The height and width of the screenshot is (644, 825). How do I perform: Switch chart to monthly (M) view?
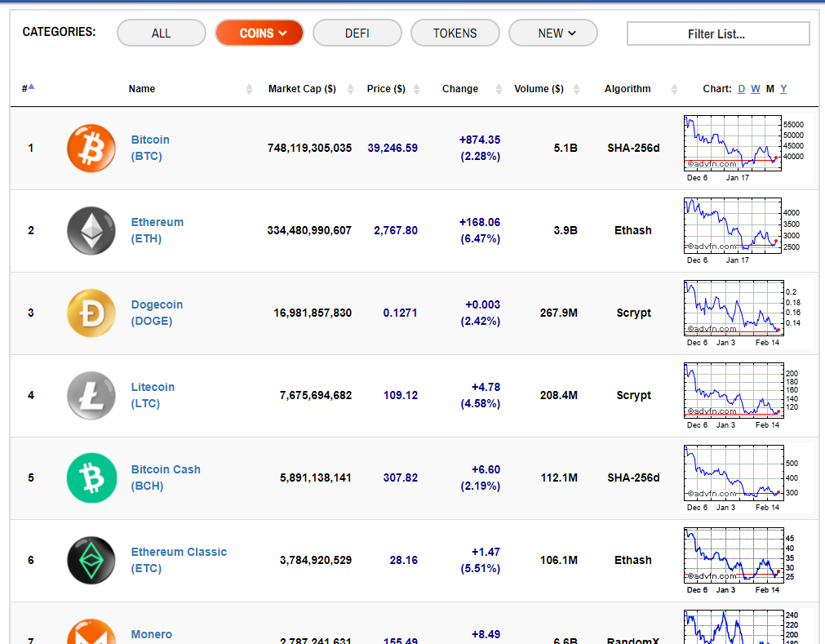point(770,89)
